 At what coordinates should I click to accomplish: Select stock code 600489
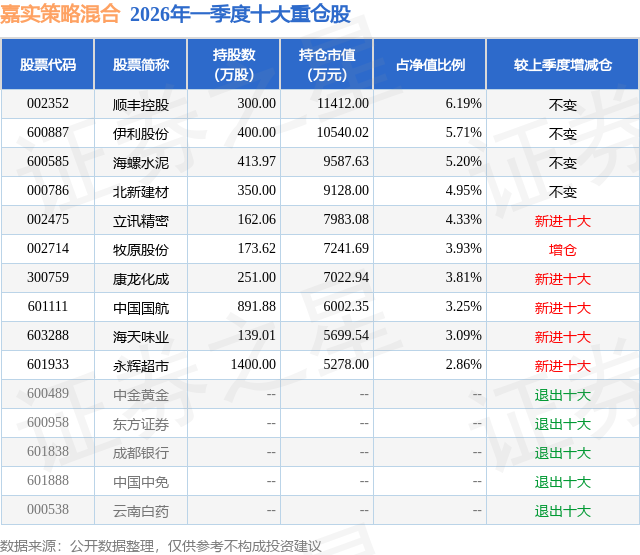(48, 393)
